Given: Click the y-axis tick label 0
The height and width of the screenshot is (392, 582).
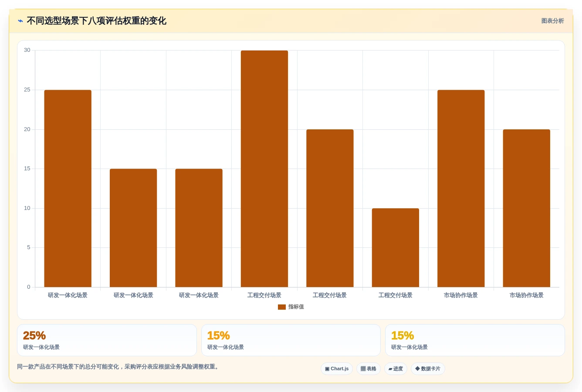Looking at the screenshot, I should (29, 287).
